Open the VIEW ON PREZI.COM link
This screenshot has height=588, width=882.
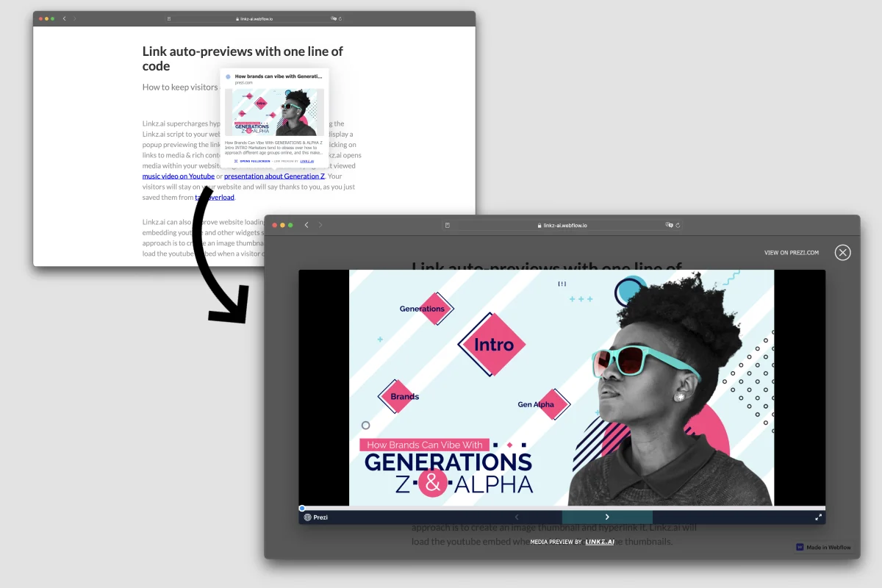coord(791,252)
